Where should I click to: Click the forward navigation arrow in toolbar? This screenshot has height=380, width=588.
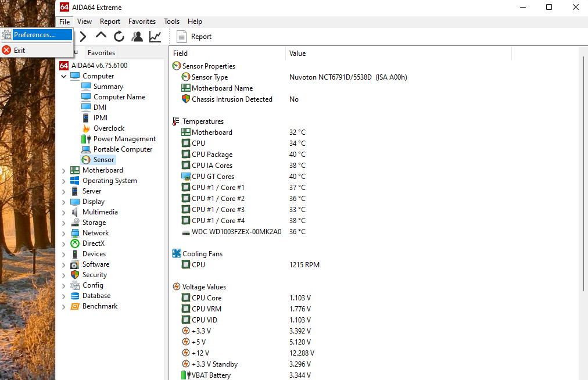[x=83, y=37]
